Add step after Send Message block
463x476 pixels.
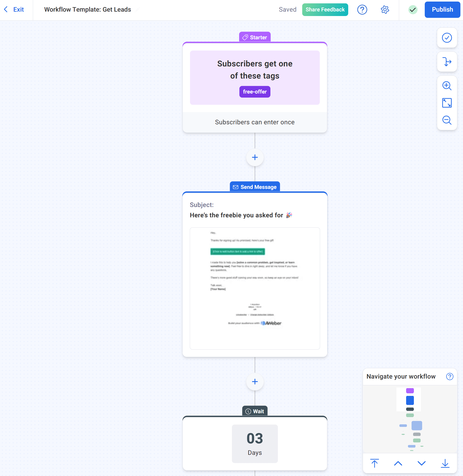pos(255,382)
